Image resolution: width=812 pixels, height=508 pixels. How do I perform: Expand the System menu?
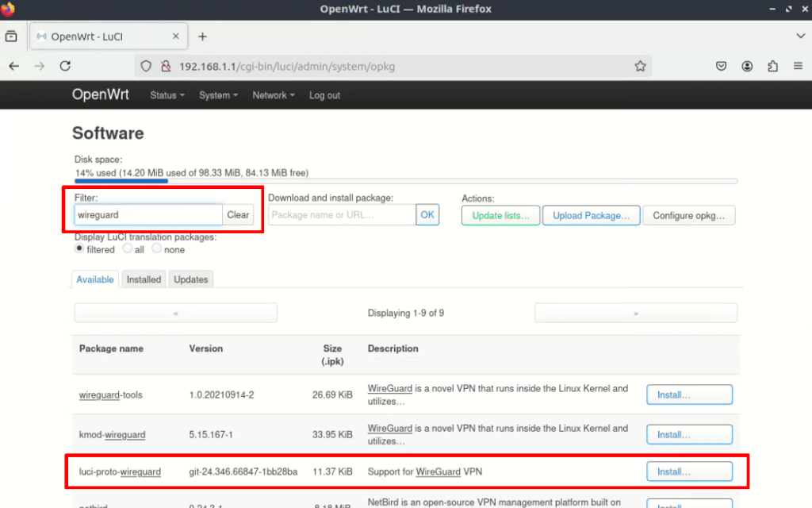coord(219,95)
